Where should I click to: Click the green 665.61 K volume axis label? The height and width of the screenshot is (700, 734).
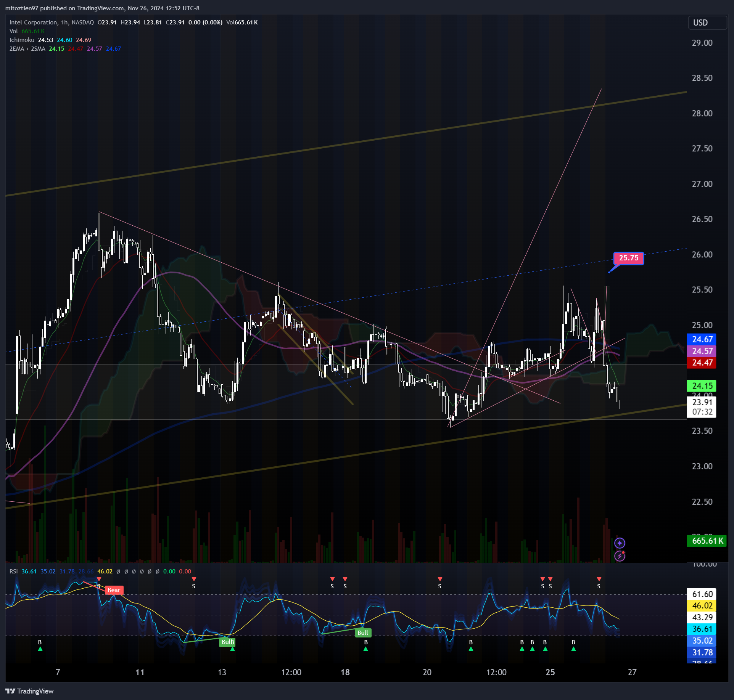(x=707, y=541)
